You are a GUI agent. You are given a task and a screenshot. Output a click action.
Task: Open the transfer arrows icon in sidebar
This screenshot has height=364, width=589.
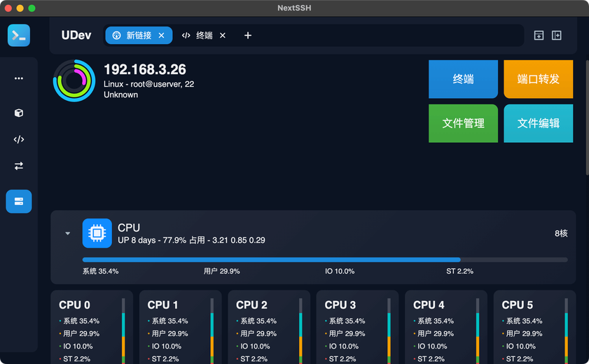click(x=19, y=166)
